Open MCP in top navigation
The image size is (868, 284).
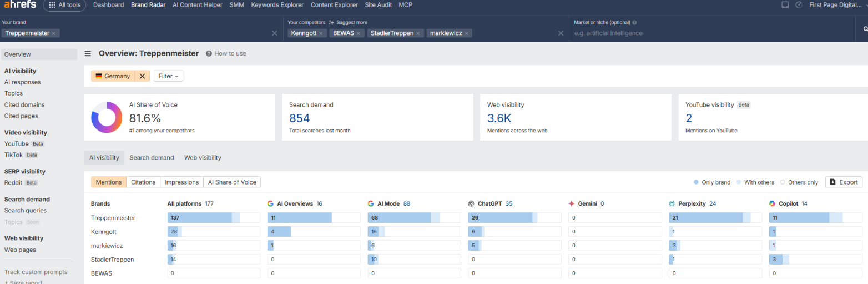click(x=405, y=5)
